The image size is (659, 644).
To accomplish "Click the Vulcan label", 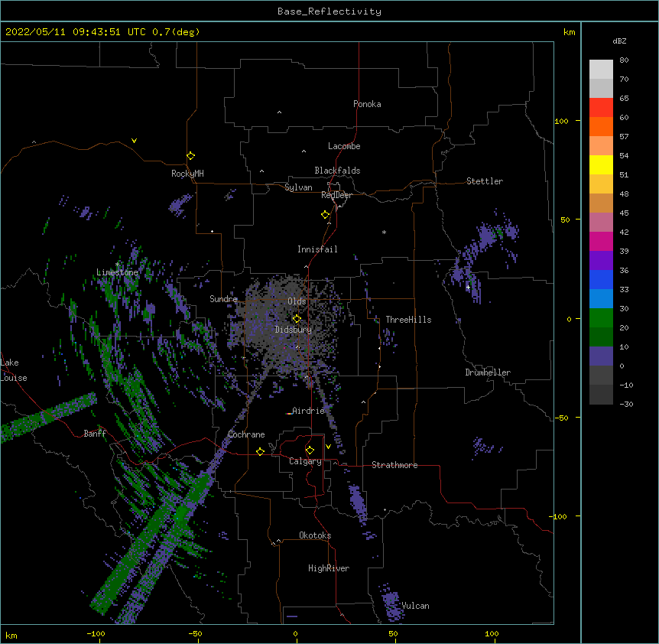I will click(415, 606).
